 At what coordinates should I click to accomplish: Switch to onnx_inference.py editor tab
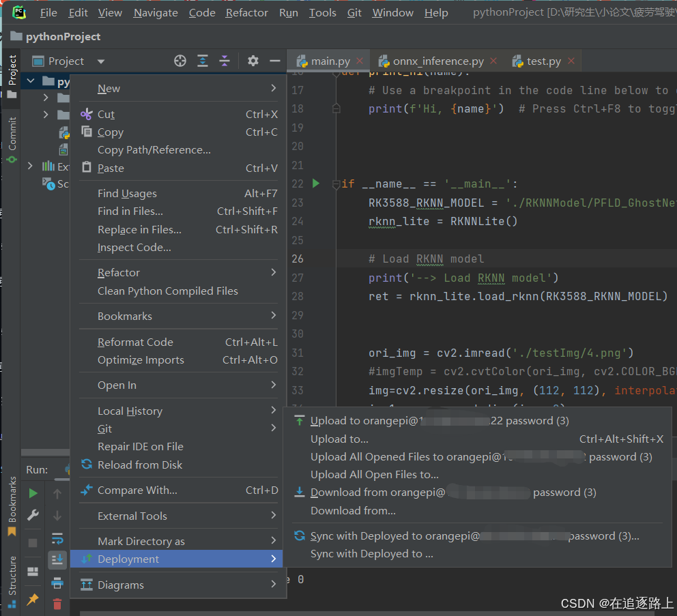(438, 61)
